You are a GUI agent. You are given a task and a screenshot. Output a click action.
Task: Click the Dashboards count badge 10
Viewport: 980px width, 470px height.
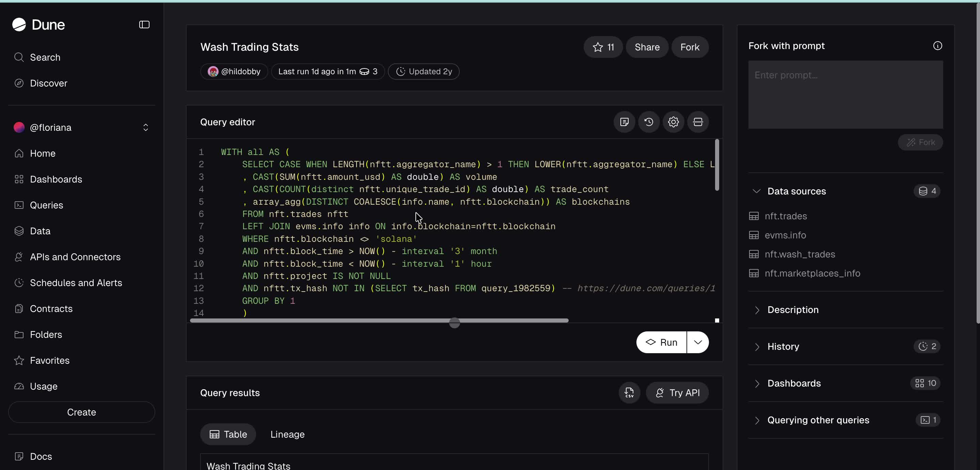click(925, 383)
